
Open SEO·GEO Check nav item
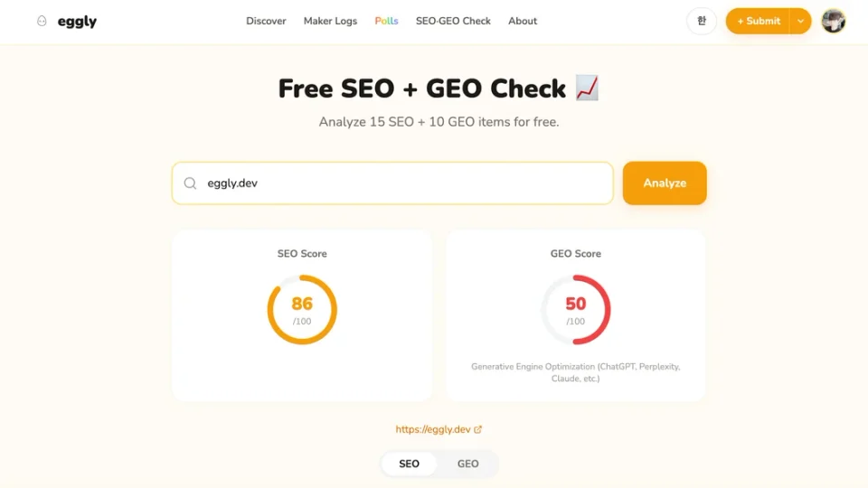453,21
